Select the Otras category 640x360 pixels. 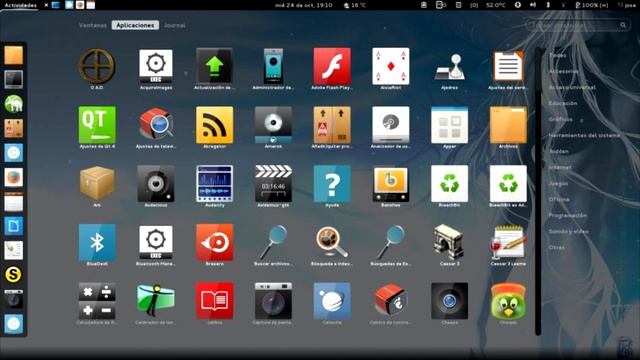coord(557,247)
